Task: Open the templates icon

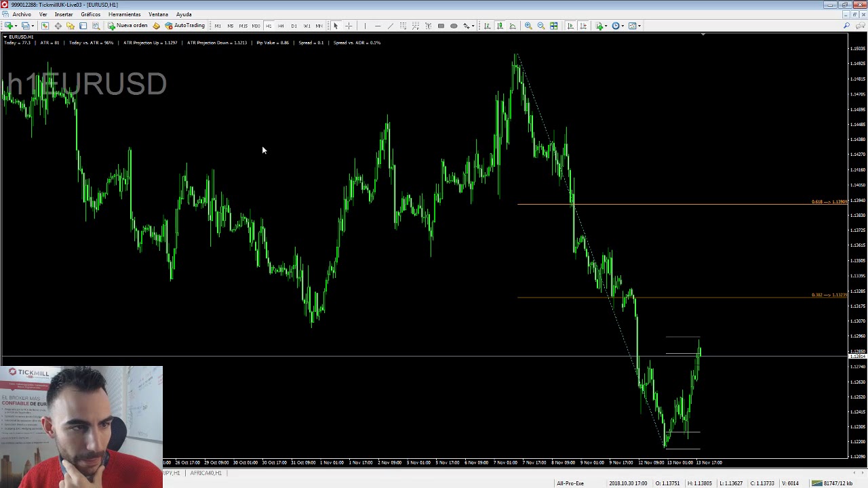Action: coord(632,26)
